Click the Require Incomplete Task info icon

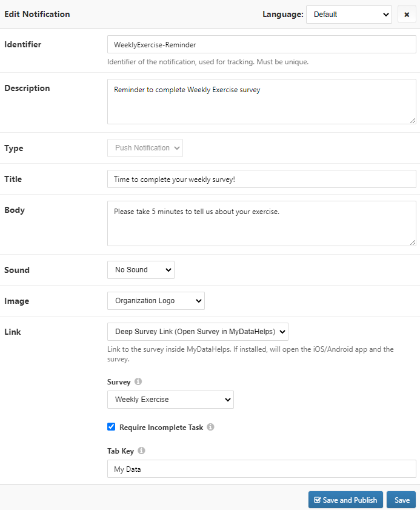[x=210, y=427]
